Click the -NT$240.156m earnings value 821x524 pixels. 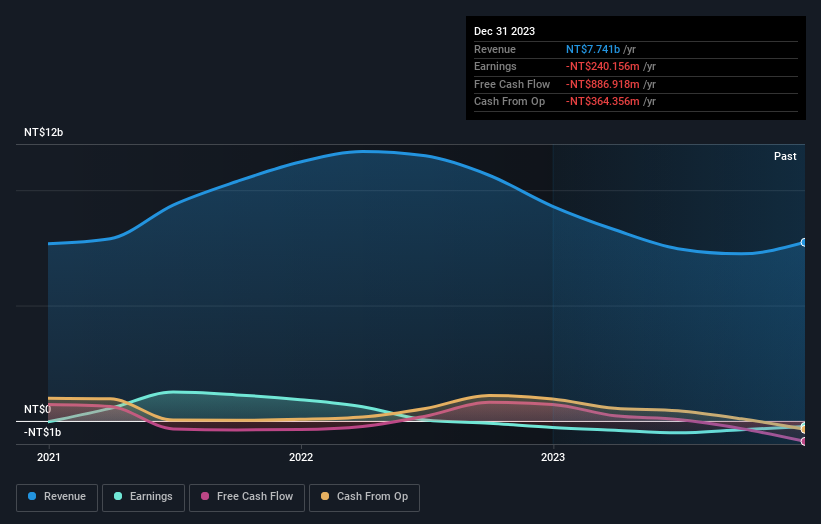(x=602, y=66)
